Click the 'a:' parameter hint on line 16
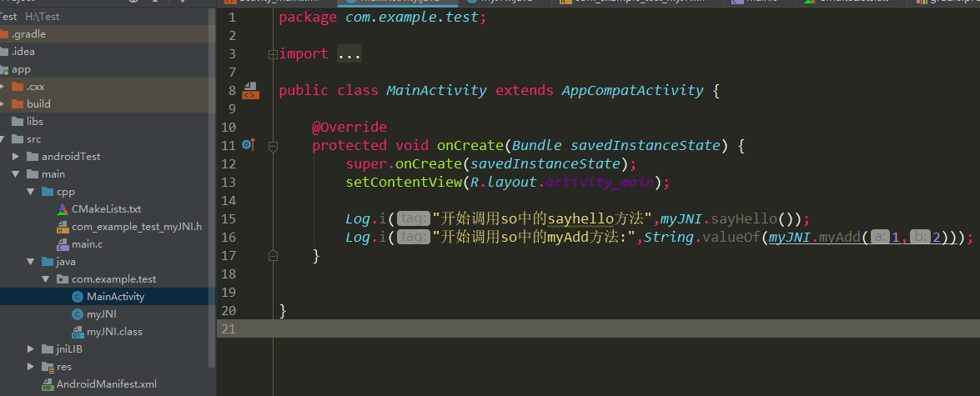Viewport: 980px width, 396px height. pyautogui.click(x=879, y=238)
